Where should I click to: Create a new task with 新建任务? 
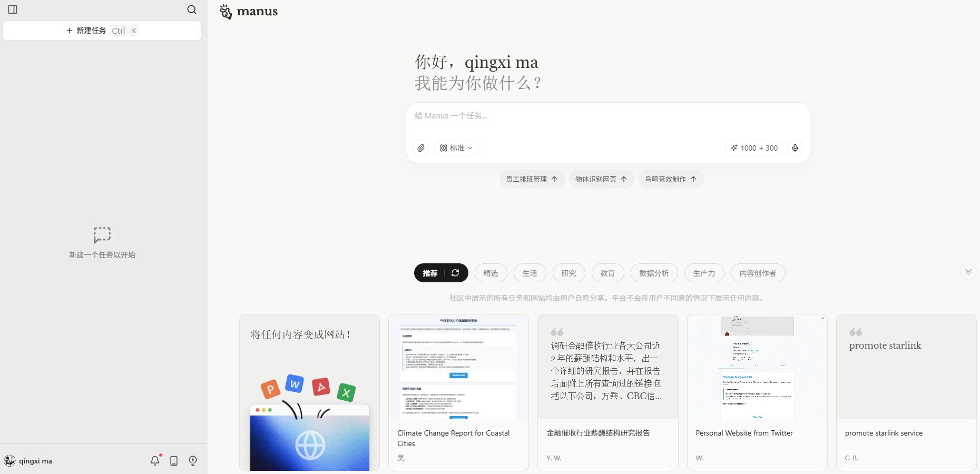(x=102, y=31)
